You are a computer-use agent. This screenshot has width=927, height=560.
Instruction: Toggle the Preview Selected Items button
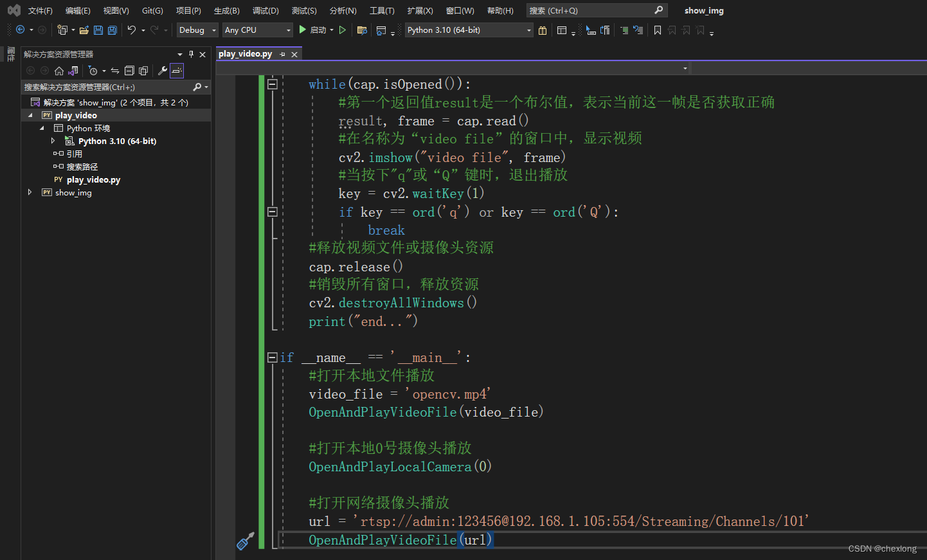[177, 71]
